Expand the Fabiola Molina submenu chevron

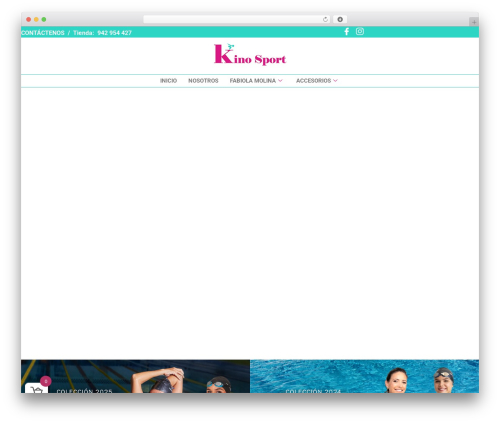(x=280, y=81)
